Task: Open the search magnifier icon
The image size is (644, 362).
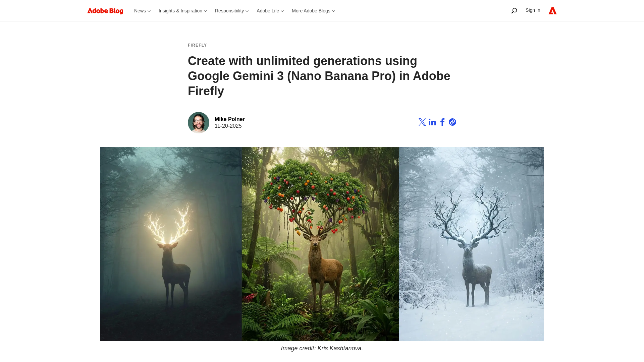Action: pyautogui.click(x=514, y=11)
